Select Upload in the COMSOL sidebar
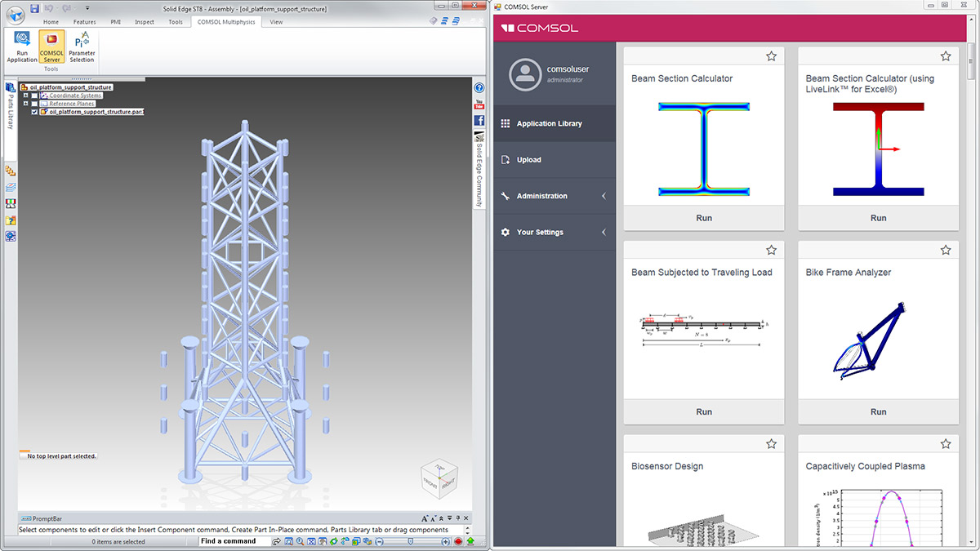Viewport: 980px width, 551px height. pyautogui.click(x=528, y=160)
